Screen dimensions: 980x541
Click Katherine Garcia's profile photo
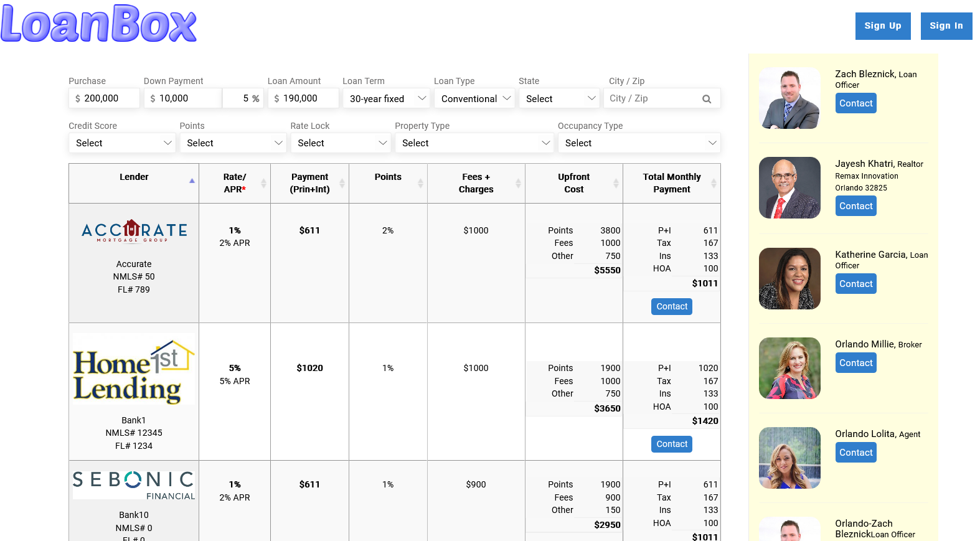(789, 278)
